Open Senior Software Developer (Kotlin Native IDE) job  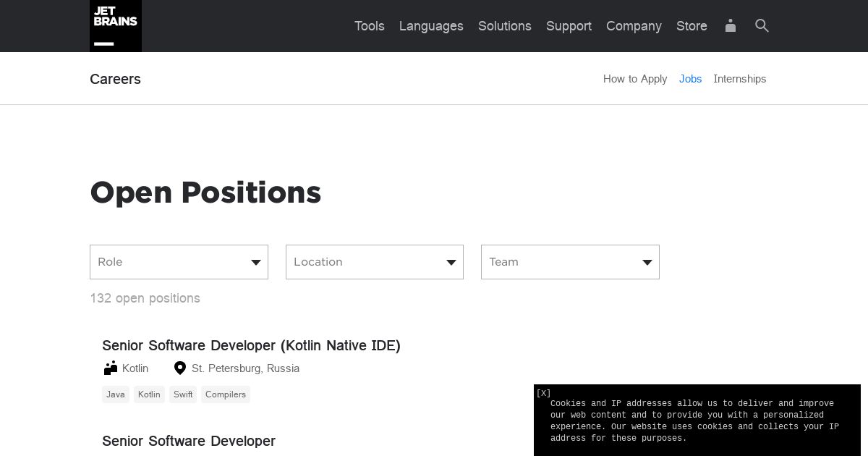coord(251,345)
